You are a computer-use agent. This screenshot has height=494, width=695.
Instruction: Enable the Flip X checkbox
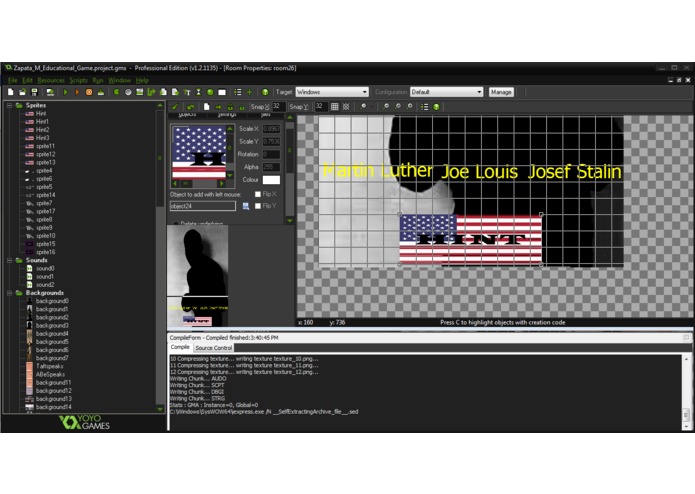[258, 194]
